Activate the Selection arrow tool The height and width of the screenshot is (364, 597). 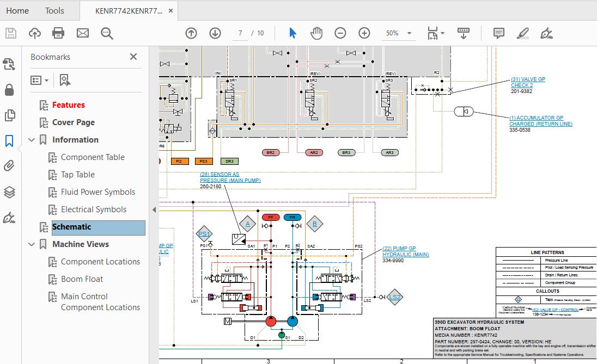293,33
